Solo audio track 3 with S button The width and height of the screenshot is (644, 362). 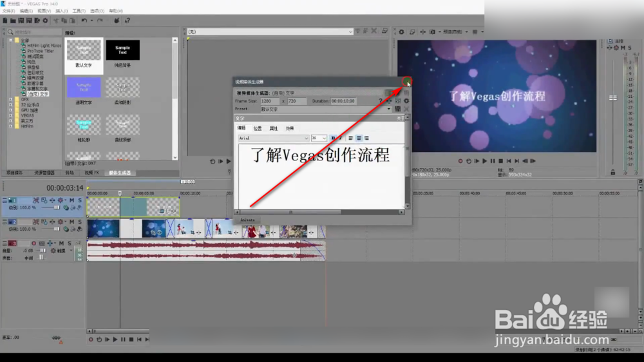[x=70, y=243]
